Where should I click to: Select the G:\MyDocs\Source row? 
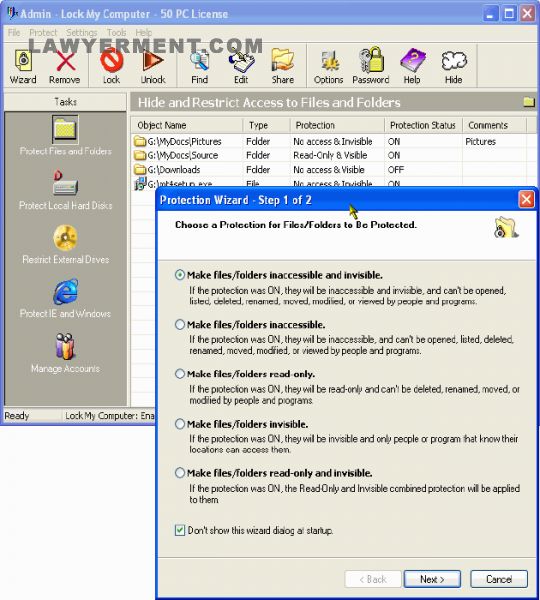coord(333,155)
